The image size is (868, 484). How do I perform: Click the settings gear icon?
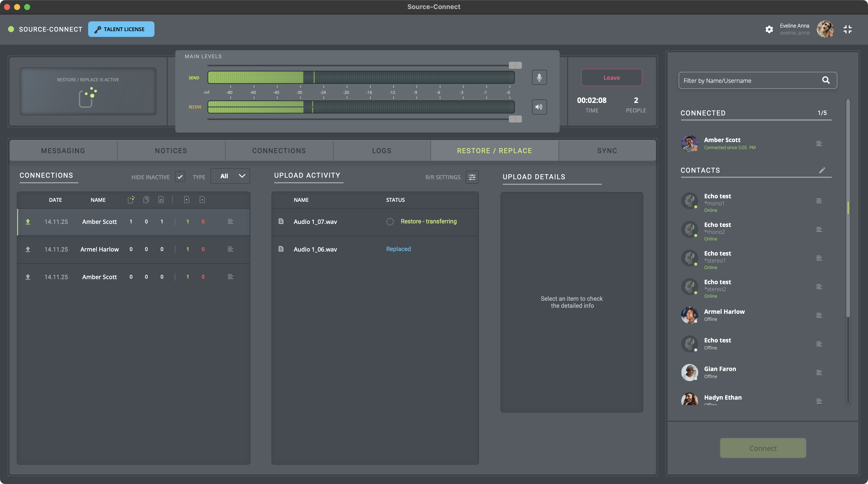769,29
